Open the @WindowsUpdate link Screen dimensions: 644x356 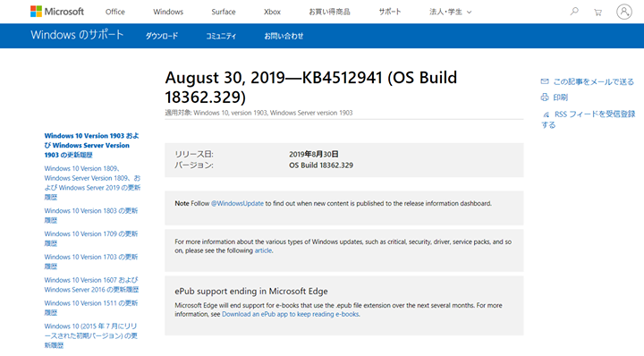tap(237, 203)
